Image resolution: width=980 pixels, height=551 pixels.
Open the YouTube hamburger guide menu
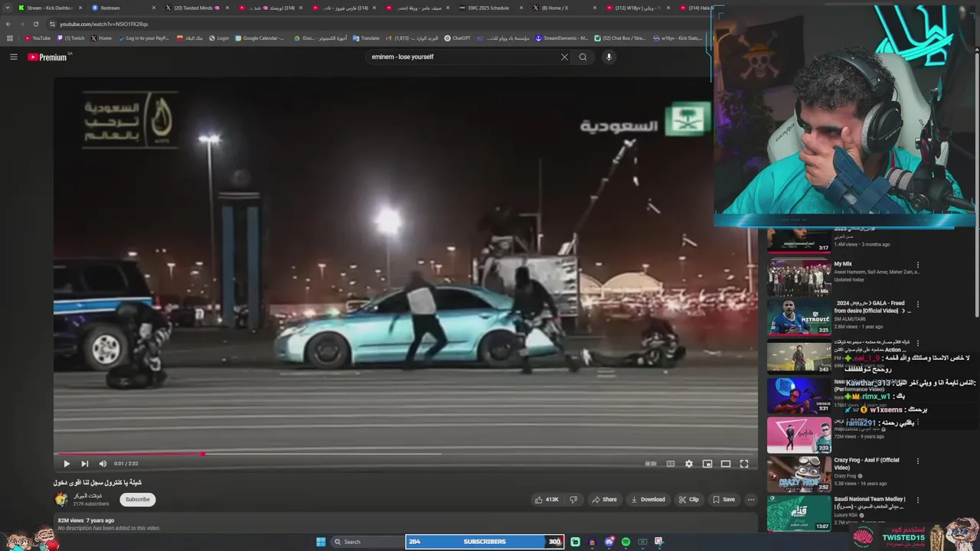pos(13,57)
